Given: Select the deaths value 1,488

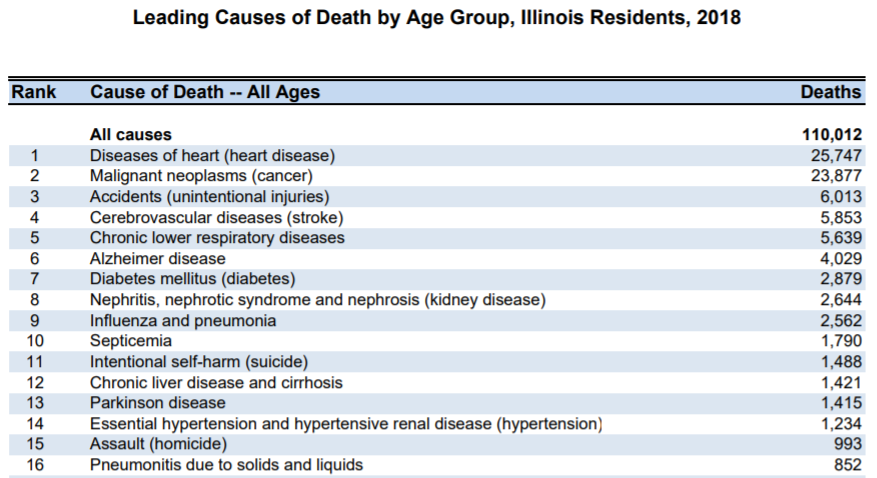Looking at the screenshot, I should [x=841, y=362].
